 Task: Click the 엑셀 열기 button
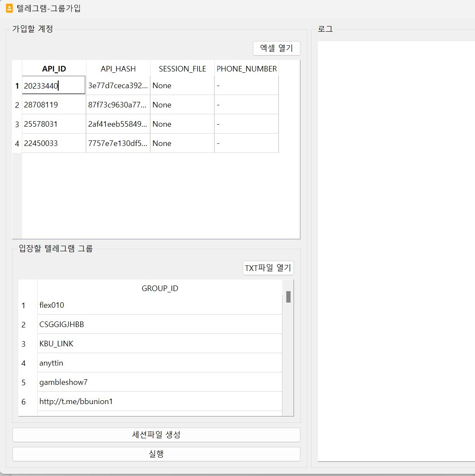click(x=276, y=48)
